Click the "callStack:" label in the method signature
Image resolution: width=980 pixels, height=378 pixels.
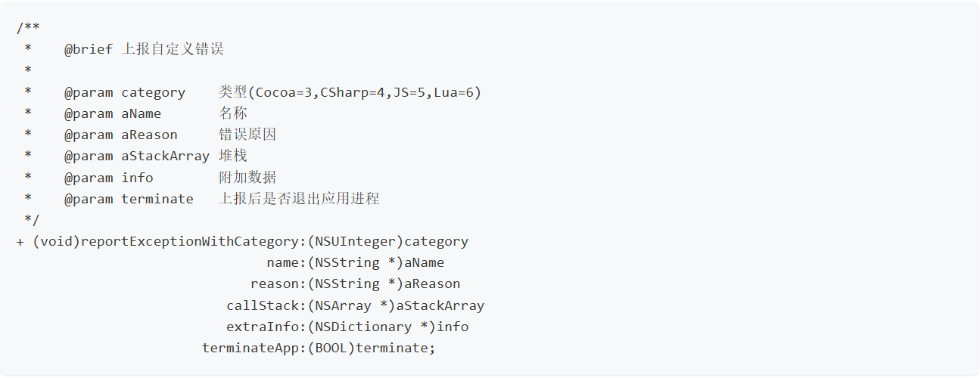[266, 306]
